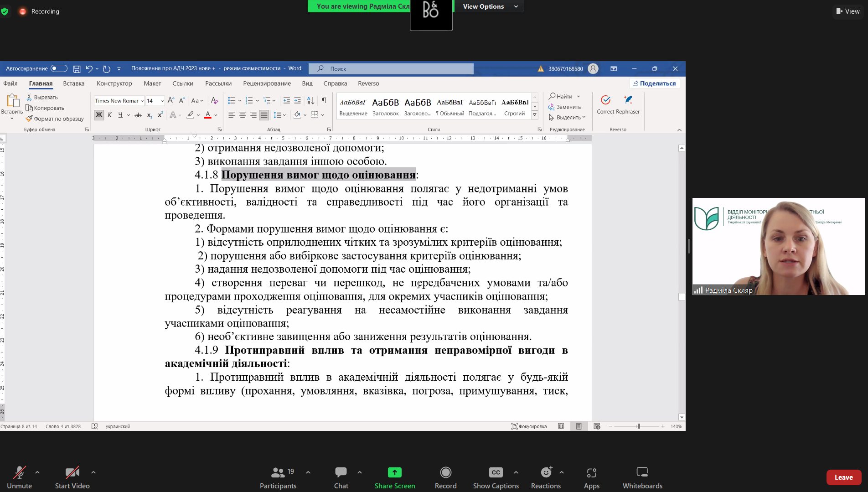Click the Correct checkmark icon in Reverso
This screenshot has height=492, width=868.
click(x=605, y=100)
